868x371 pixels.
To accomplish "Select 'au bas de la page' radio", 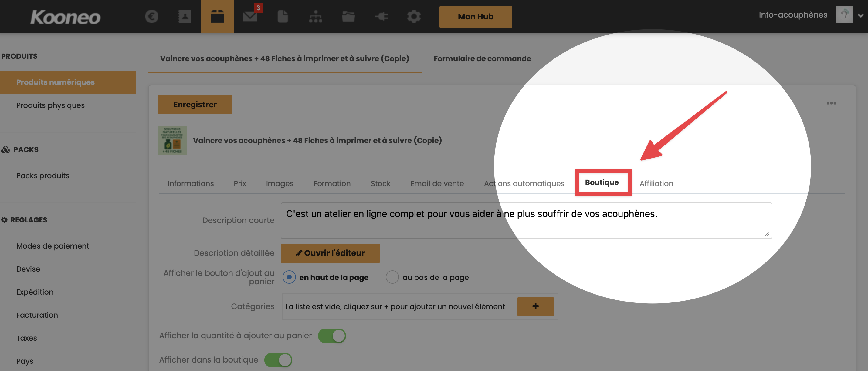I will click(392, 277).
